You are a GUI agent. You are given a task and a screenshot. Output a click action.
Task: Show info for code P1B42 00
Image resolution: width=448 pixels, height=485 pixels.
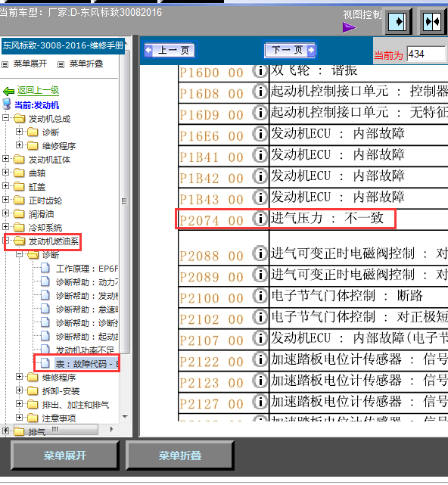260,176
